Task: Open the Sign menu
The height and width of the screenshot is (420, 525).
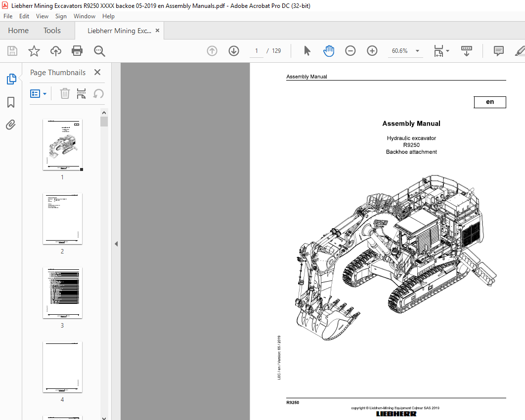Action: point(61,16)
